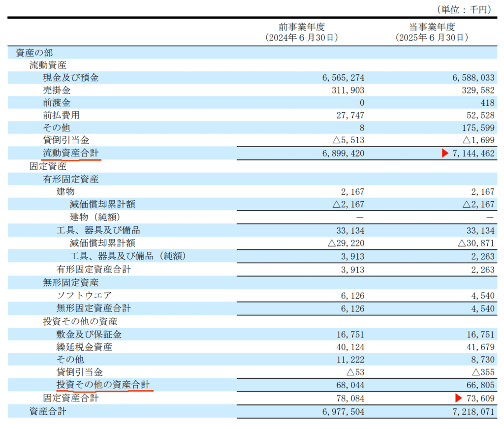Click the 前払費用 value 52,528
504x429 pixels.
(478, 116)
